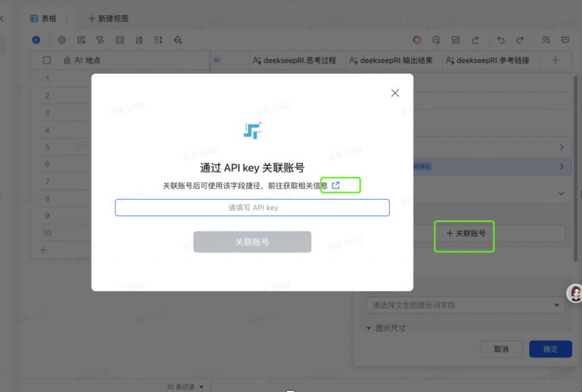The image size is (582, 392).
Task: Click the add column plus icon
Action: point(555,60)
